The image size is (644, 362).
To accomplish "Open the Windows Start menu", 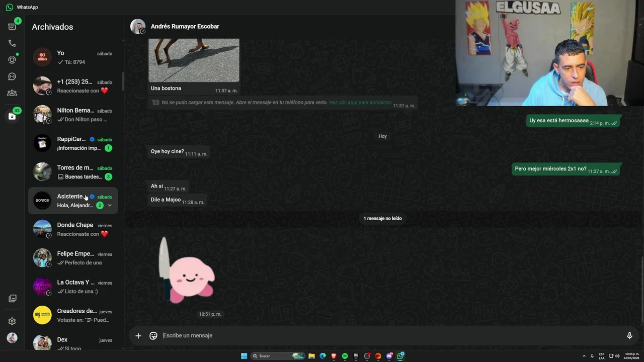I will coord(244,356).
